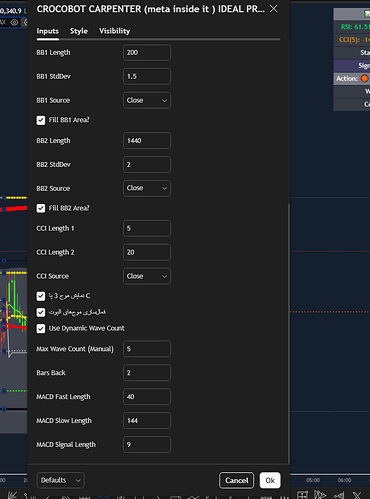
Task: Click the X logo icon in bottom toolbar
Action: (357, 495)
